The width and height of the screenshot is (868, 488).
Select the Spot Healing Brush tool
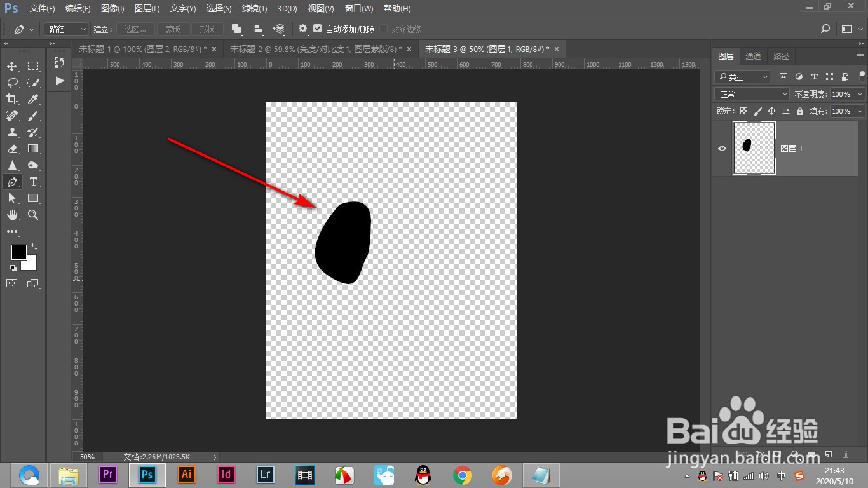[11, 116]
